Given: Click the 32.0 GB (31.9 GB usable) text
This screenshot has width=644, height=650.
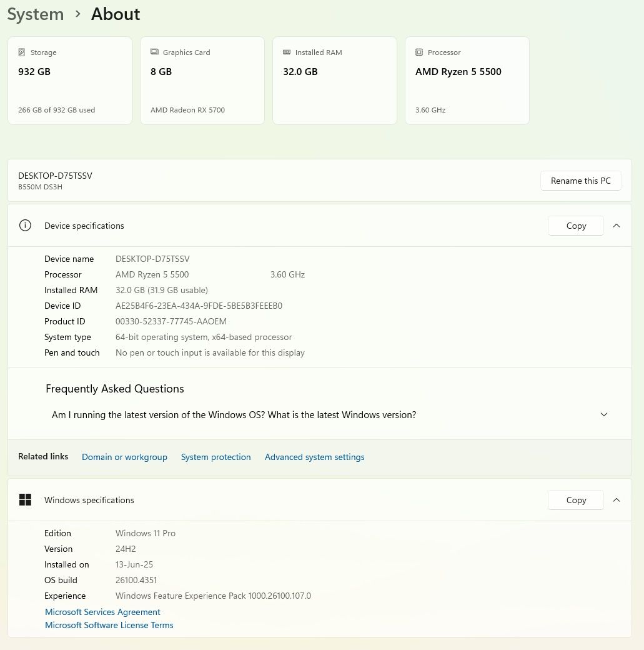Looking at the screenshot, I should 162,290.
